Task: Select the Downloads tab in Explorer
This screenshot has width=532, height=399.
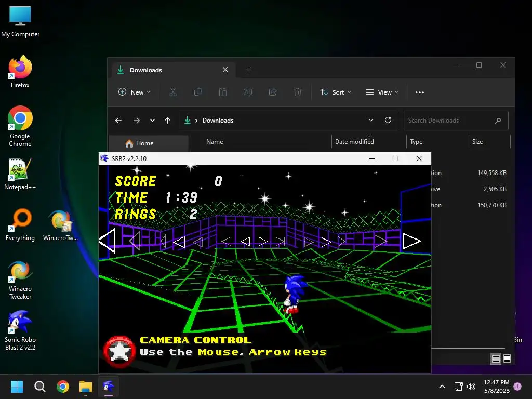Action: pos(172,70)
